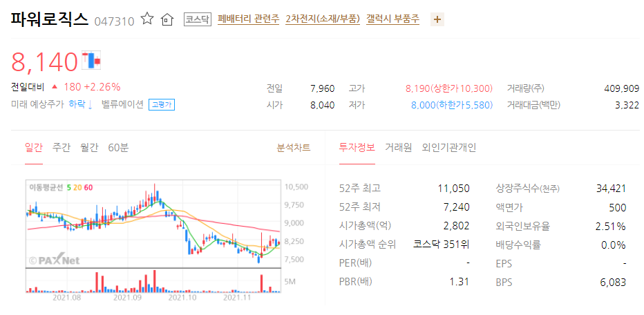Click 하락 predicted price indicator

click(80, 105)
